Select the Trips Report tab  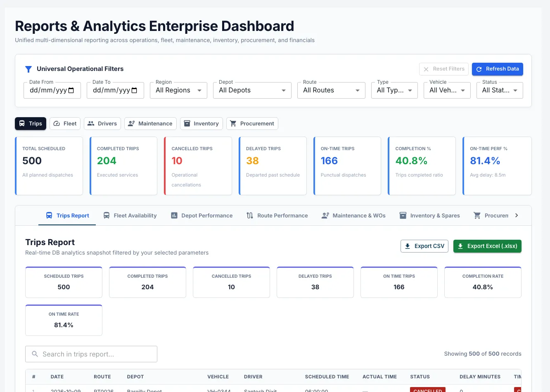[67, 215]
